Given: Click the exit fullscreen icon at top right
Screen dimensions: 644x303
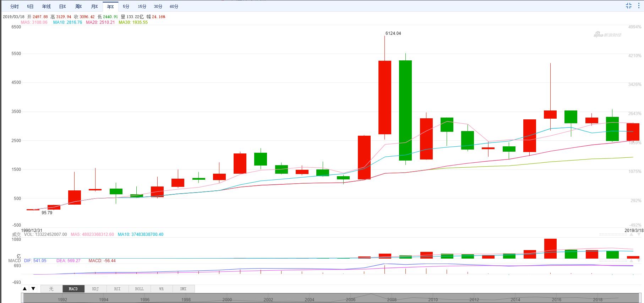Looking at the screenshot, I should [628, 6].
